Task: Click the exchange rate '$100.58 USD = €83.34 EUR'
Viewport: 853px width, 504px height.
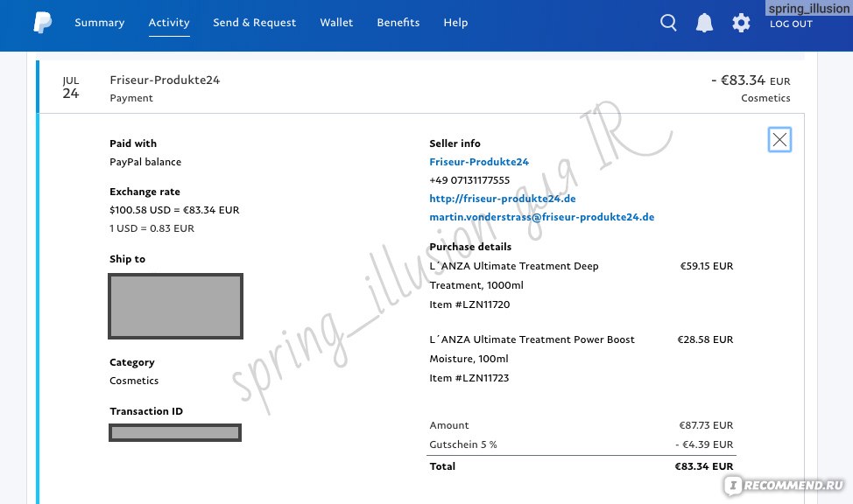Action: click(174, 210)
